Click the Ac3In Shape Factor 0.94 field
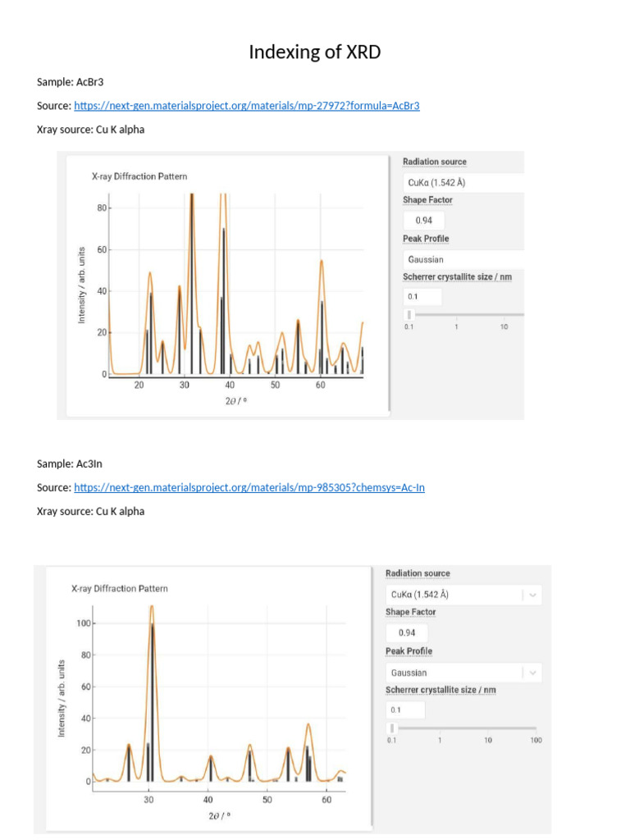The height and width of the screenshot is (840, 630). [407, 633]
